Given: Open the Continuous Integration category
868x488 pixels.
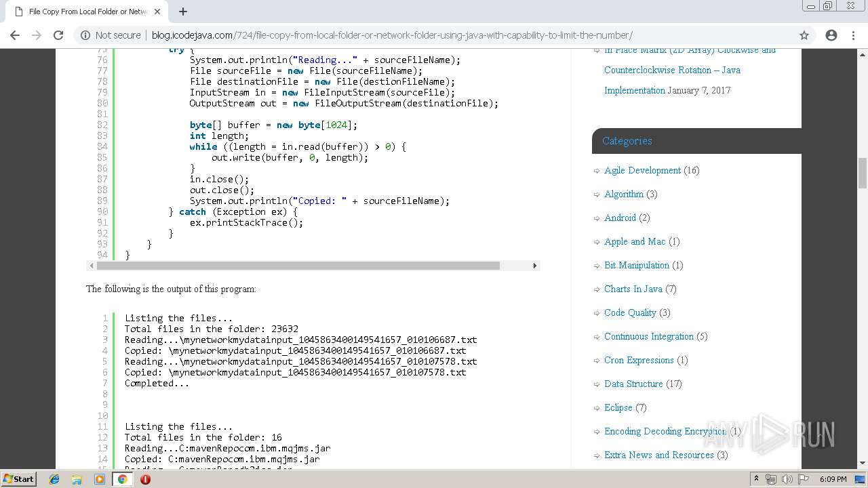Looking at the screenshot, I should (x=649, y=336).
